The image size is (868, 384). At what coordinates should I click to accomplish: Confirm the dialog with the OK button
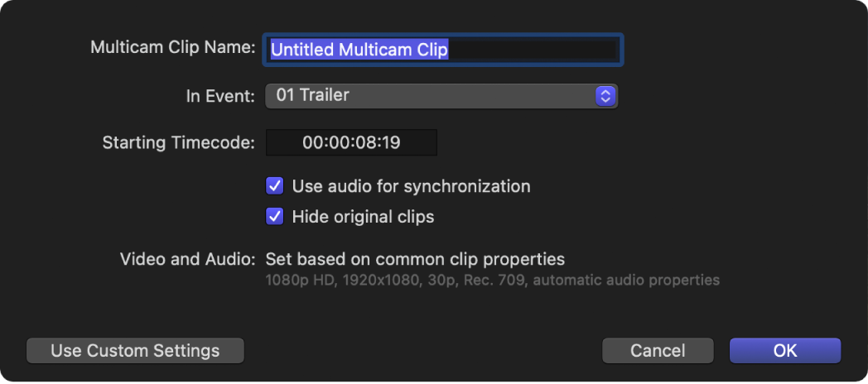coord(784,350)
